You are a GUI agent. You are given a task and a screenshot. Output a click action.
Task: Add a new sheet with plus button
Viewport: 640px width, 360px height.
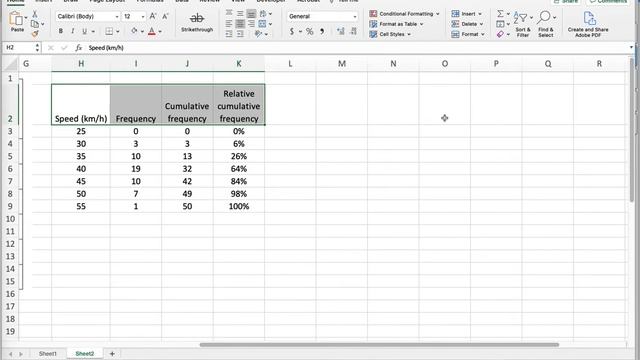(x=112, y=353)
